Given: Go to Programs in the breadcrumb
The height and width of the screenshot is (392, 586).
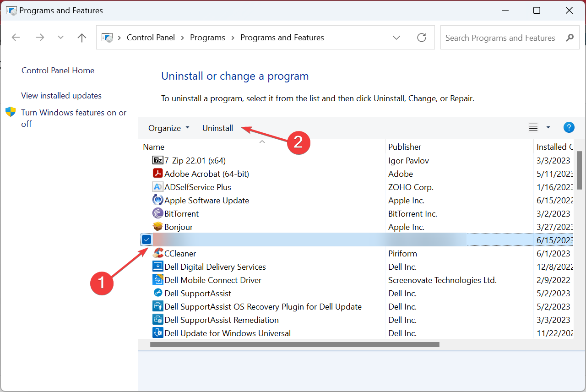Looking at the screenshot, I should (207, 38).
